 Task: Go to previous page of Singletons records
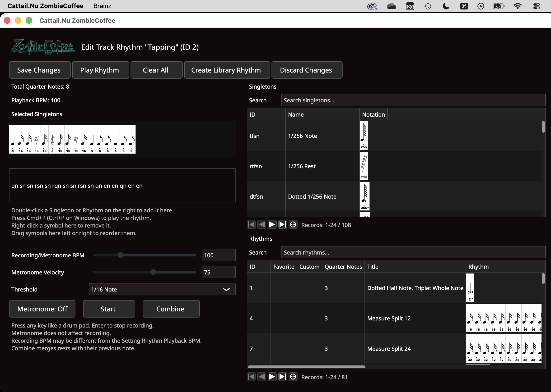[262, 225]
